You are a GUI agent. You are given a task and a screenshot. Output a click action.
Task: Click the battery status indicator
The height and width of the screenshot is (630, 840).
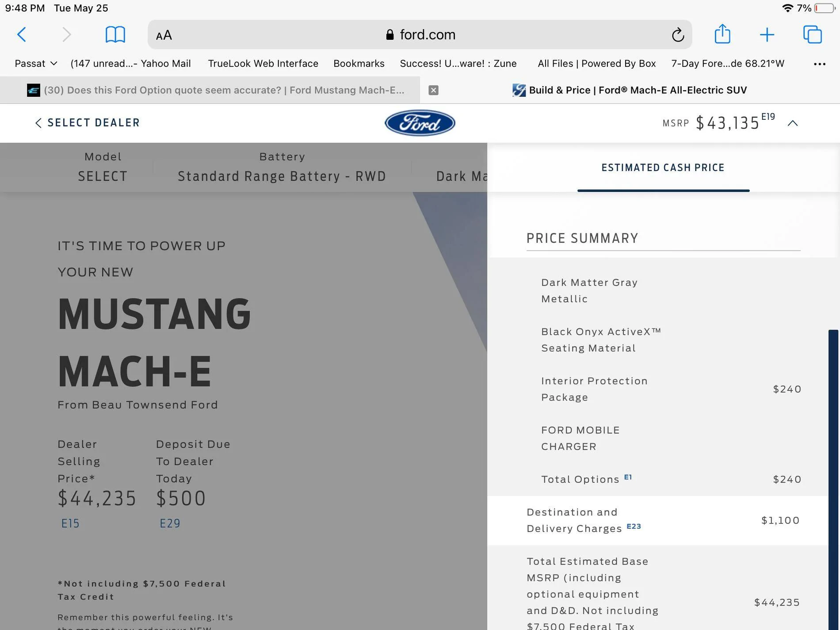point(824,8)
